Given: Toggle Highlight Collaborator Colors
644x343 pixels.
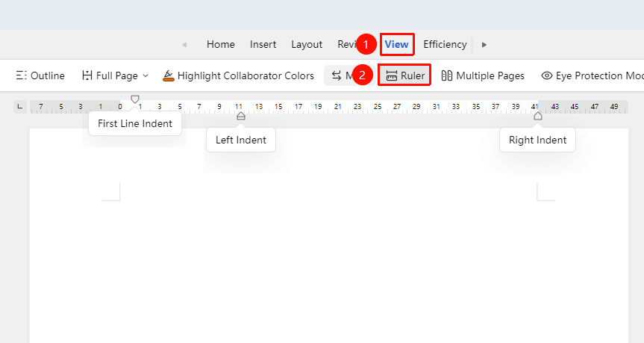Looking at the screenshot, I should click(x=238, y=75).
